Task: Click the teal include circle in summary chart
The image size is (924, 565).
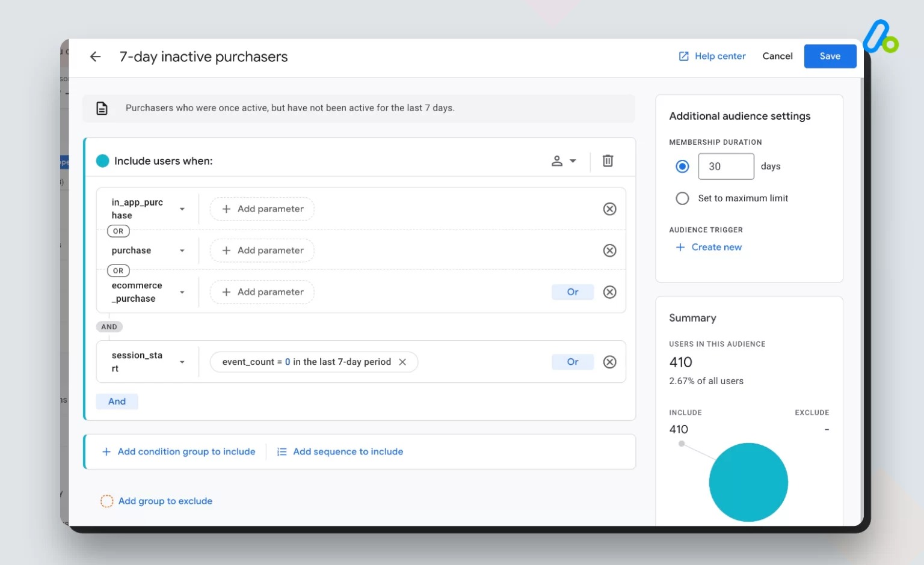Action: [748, 482]
